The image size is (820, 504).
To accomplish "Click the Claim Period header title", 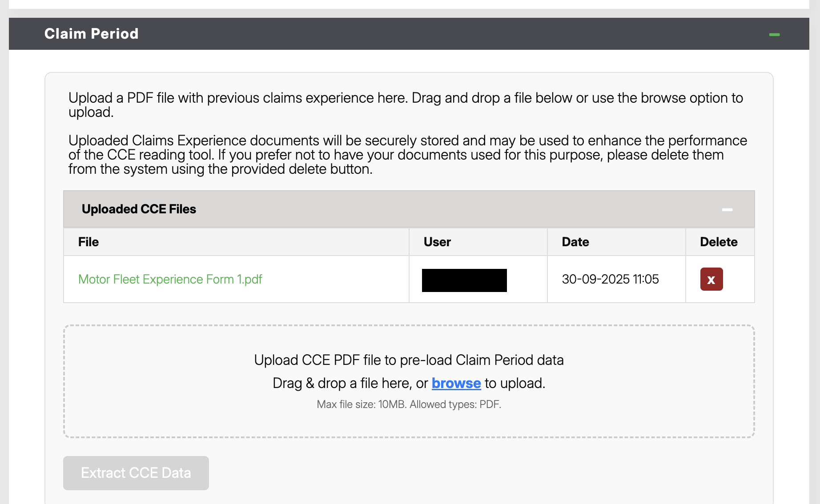I will [92, 34].
